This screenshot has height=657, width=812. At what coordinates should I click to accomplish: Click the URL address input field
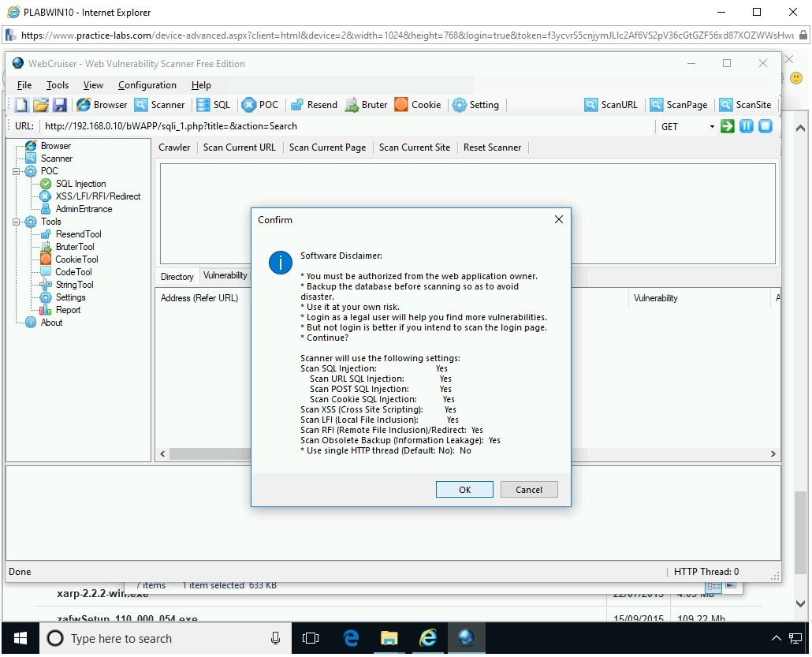click(347, 126)
